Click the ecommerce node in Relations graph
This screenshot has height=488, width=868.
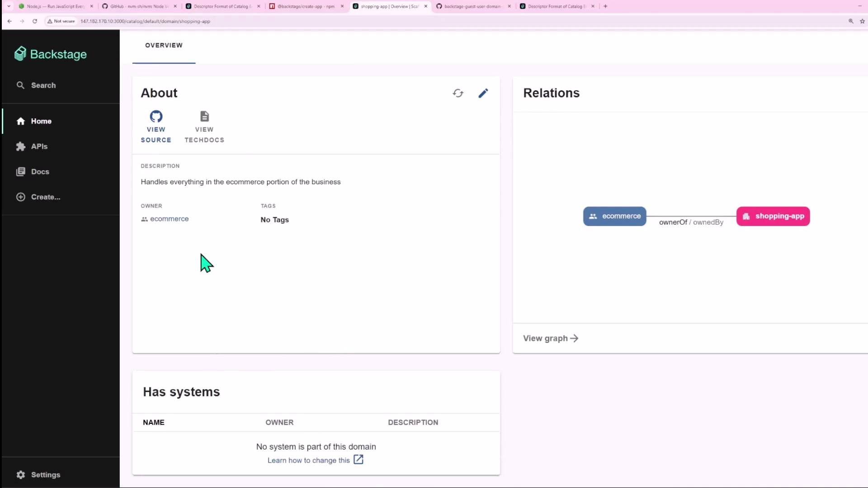coord(614,216)
